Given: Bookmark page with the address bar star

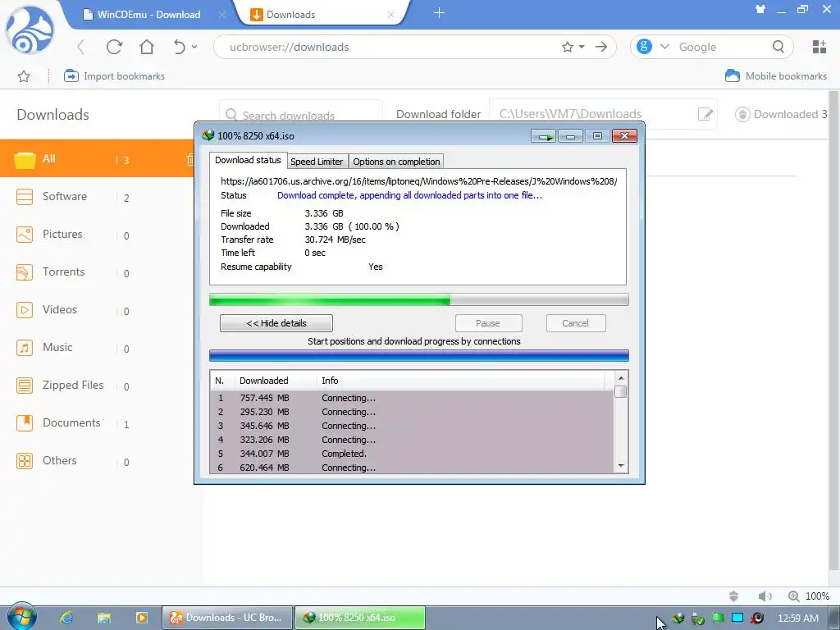Looking at the screenshot, I should (568, 47).
